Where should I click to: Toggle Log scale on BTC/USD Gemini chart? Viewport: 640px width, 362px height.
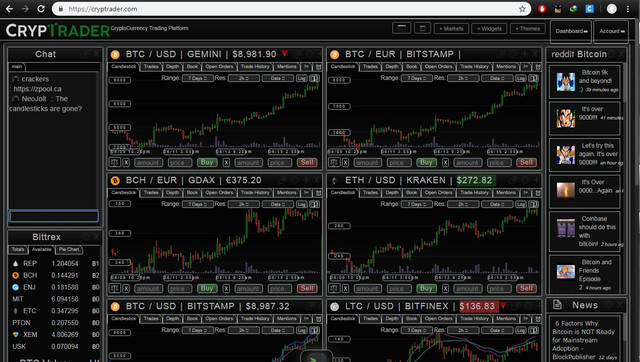[x=302, y=78]
